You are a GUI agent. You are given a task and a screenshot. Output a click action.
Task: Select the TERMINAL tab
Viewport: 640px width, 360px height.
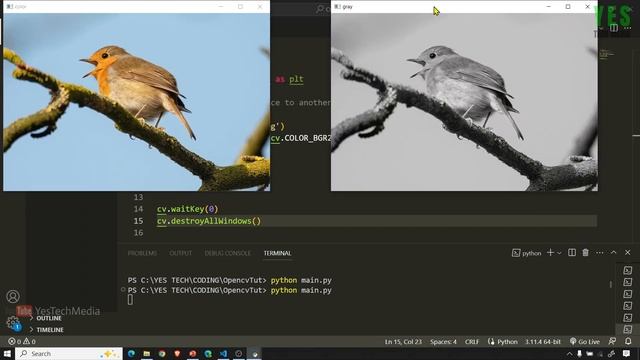coord(277,253)
